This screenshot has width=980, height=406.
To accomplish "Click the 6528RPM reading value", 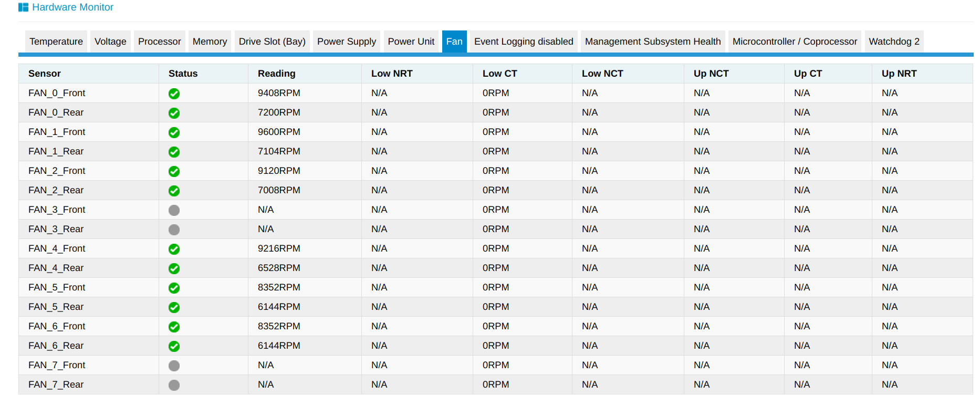I will click(279, 268).
